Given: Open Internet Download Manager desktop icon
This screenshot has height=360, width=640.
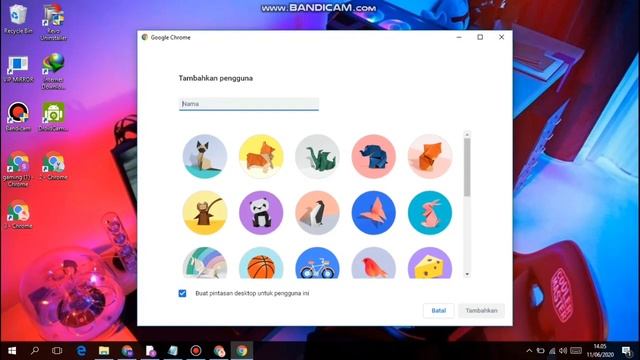Looking at the screenshot, I should click(53, 71).
